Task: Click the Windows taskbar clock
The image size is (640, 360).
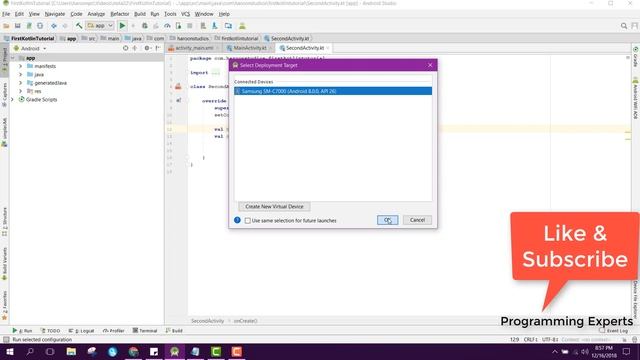Action: (x=604, y=351)
